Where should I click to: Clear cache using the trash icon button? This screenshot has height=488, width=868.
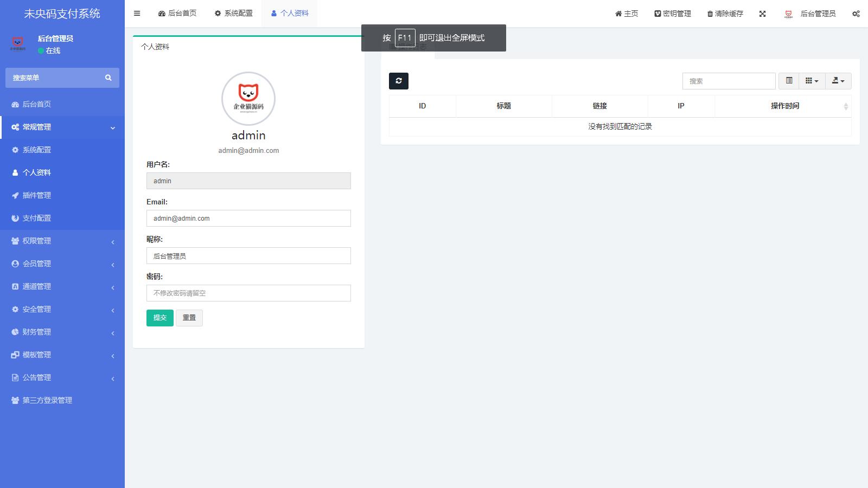click(725, 14)
